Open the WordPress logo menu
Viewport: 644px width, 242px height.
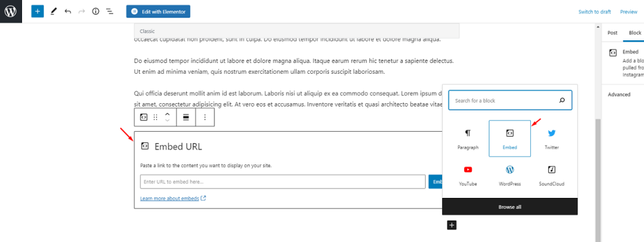11,11
